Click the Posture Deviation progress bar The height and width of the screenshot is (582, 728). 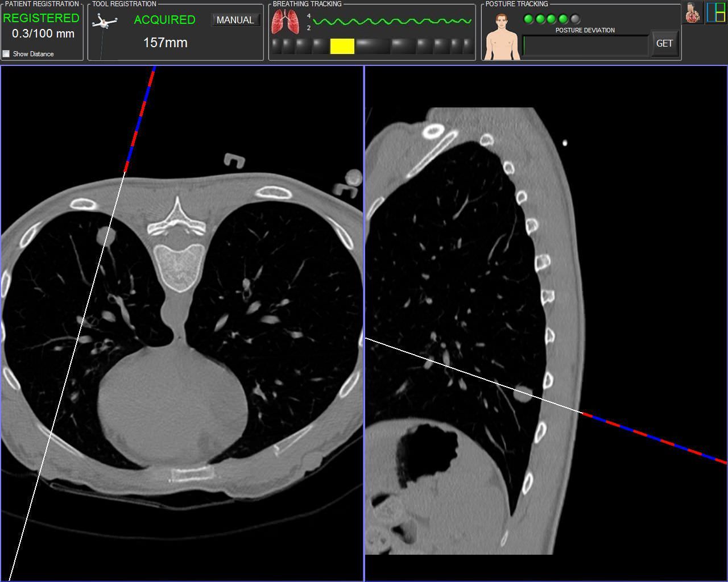click(x=585, y=45)
